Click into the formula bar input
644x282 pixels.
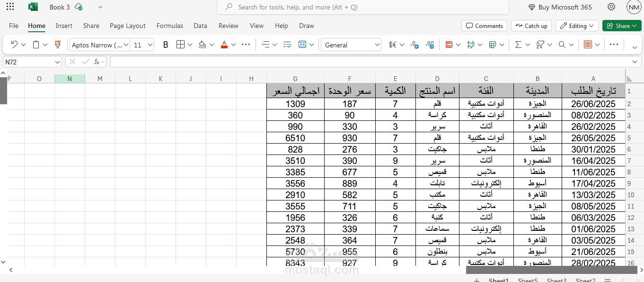click(370, 62)
